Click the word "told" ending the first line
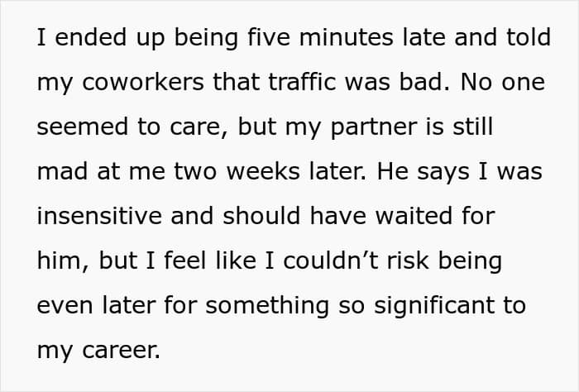The height and width of the screenshot is (392, 579). [x=529, y=36]
